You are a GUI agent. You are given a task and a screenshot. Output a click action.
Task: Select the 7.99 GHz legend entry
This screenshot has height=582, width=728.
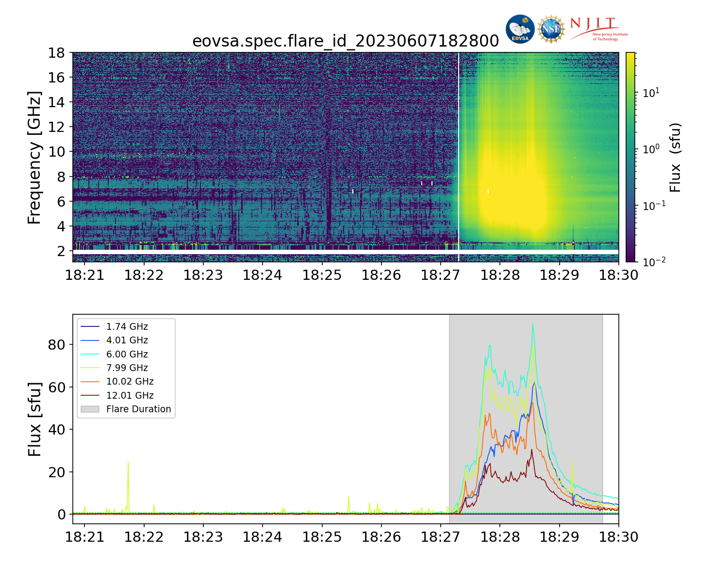pos(114,368)
